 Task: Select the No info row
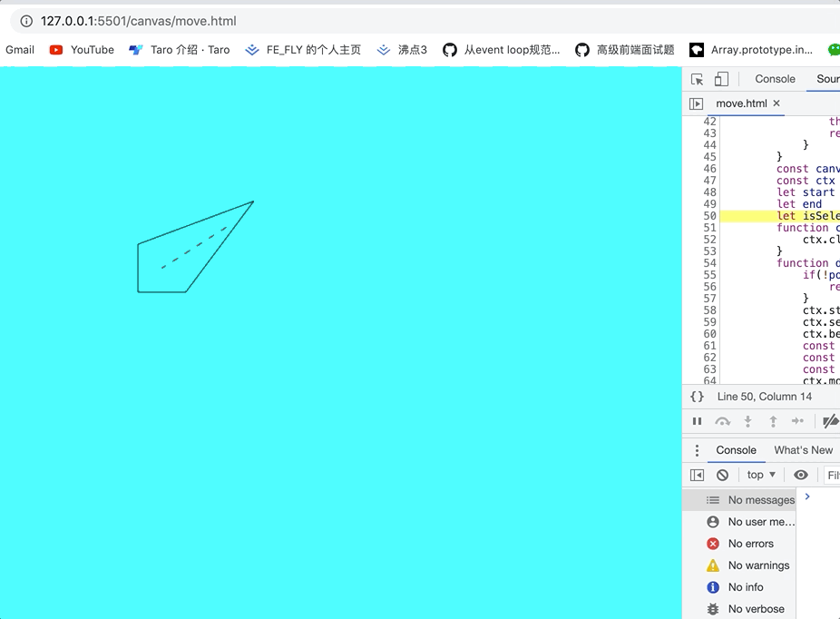(x=739, y=587)
